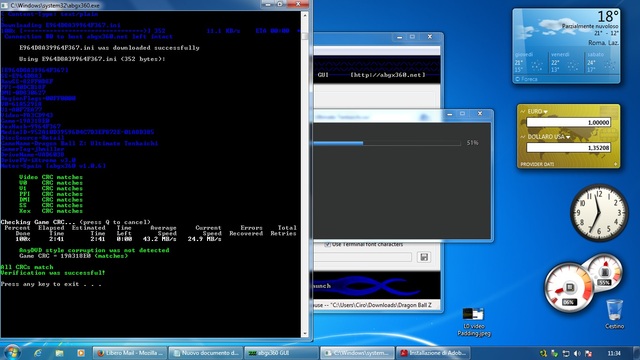Image resolution: width=640 pixels, height=360 pixels.
Task: Open the 11:34 taskbar clock
Action: (x=613, y=353)
